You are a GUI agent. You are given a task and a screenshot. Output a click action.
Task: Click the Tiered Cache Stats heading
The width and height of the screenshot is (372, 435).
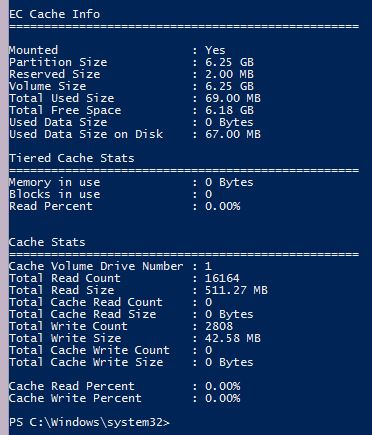pyautogui.click(x=72, y=158)
